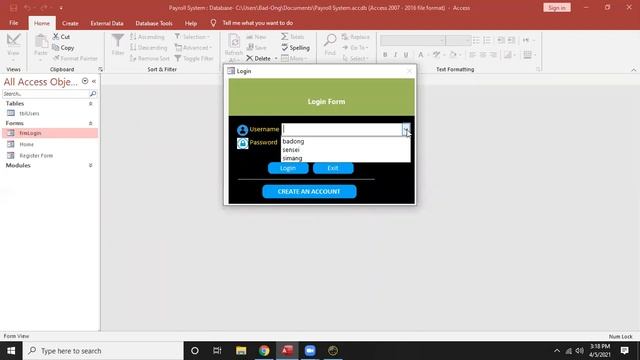Click the navigation pane Search box
The width and height of the screenshot is (640, 360).
click(x=45, y=94)
